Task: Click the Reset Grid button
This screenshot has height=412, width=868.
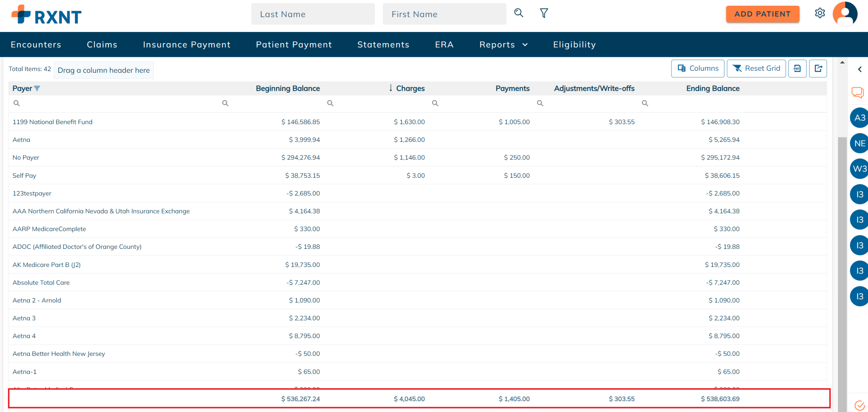Action: coord(756,68)
